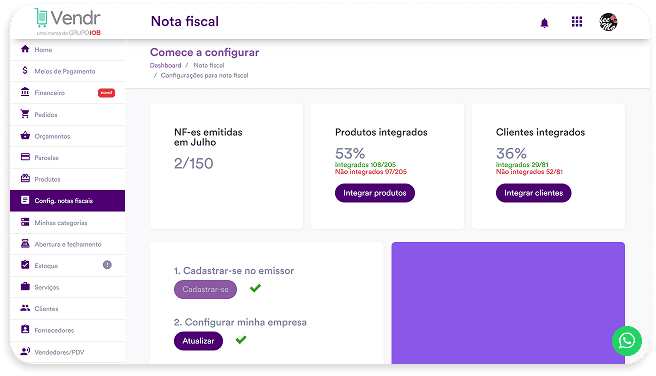Click the Produtos box icon
656x376 pixels.
tap(25, 179)
